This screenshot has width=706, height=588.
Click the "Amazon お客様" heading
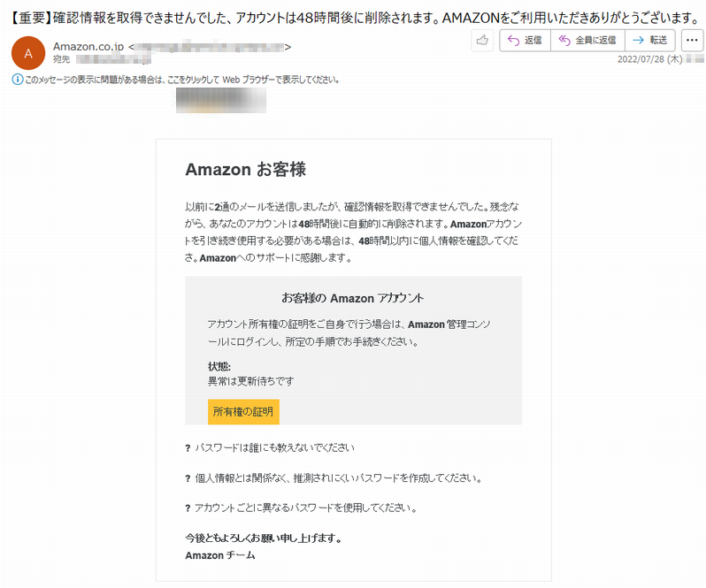tap(245, 170)
